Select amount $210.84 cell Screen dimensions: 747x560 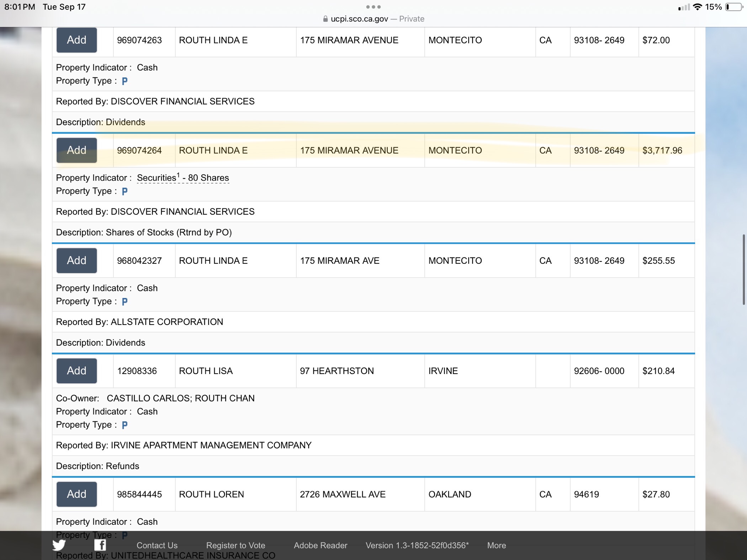pos(666,371)
